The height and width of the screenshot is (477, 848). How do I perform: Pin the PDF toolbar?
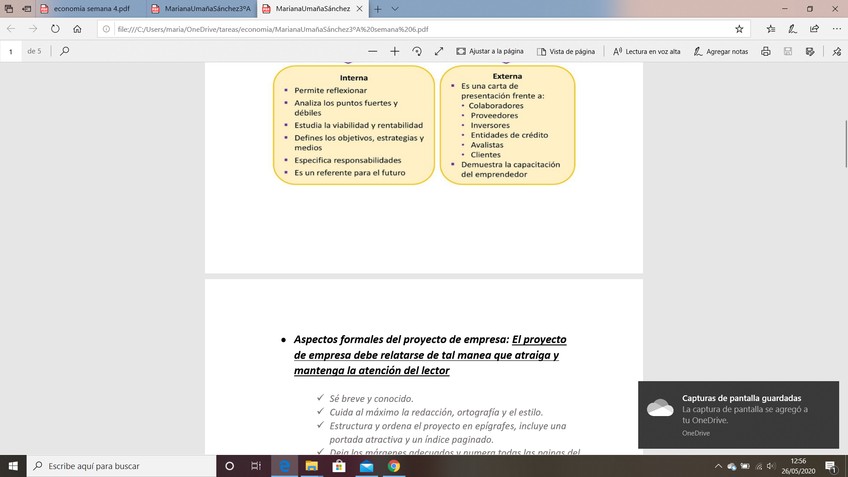pos(837,51)
